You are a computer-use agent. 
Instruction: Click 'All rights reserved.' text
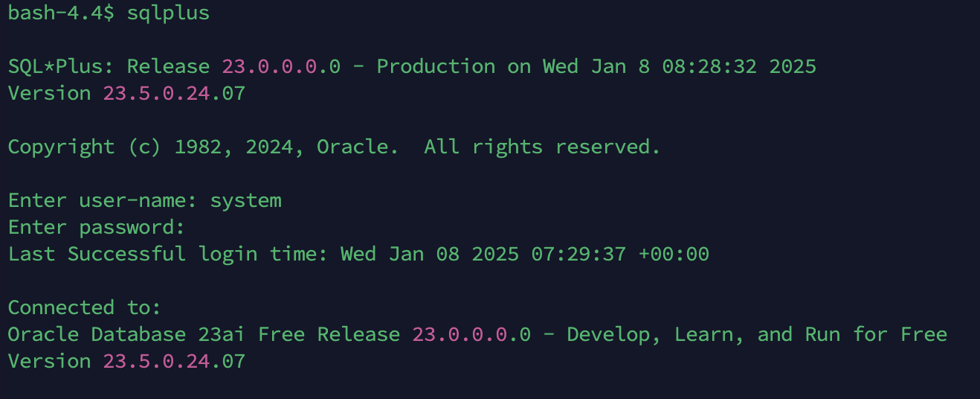543,147
